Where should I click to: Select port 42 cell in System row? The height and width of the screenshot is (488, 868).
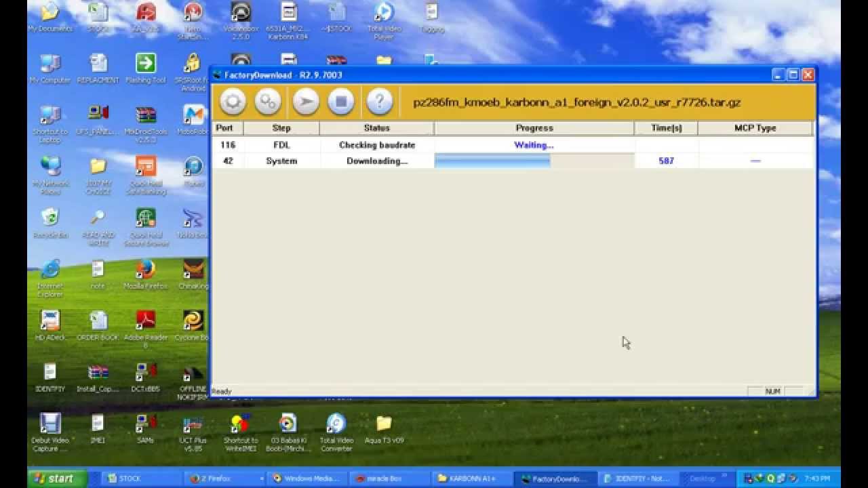click(228, 161)
